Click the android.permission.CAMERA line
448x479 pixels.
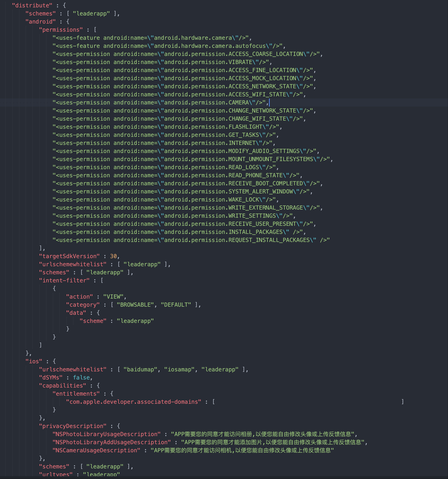160,102
